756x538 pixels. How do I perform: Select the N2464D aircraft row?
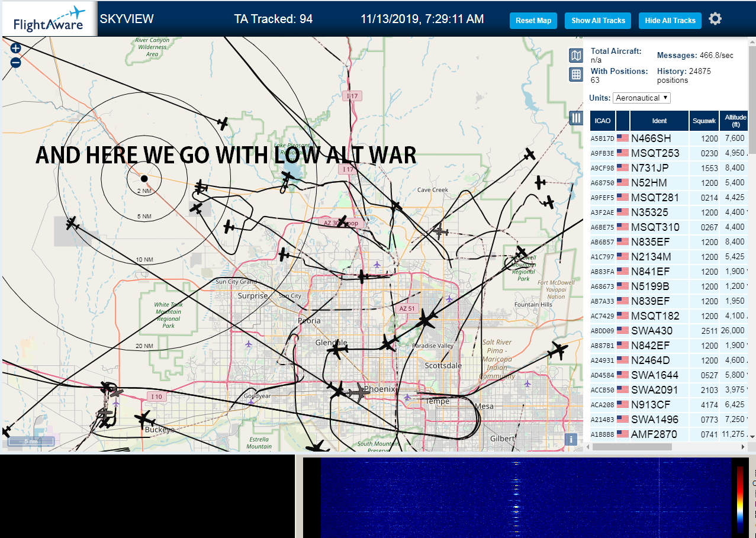(670, 360)
